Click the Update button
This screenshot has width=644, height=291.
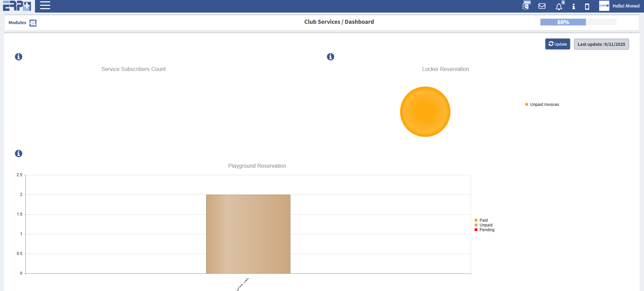click(557, 44)
